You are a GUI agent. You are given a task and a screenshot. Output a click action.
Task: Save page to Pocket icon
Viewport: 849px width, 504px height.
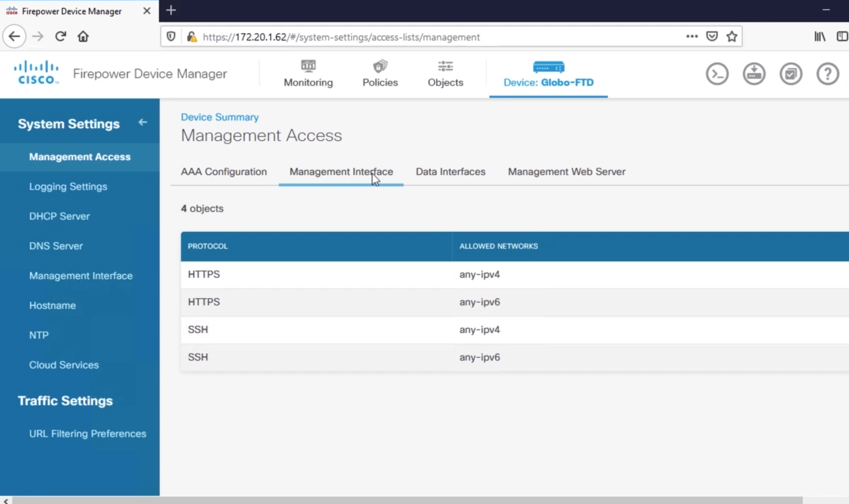point(712,36)
